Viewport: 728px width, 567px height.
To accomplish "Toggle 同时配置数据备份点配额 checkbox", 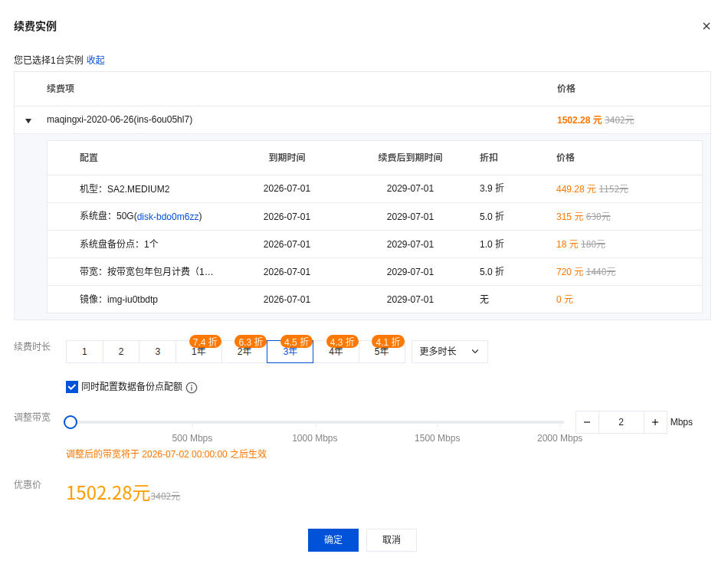I will [72, 387].
